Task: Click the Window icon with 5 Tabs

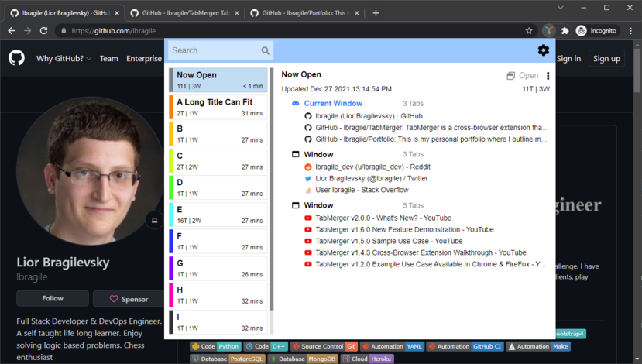Action: tap(295, 205)
